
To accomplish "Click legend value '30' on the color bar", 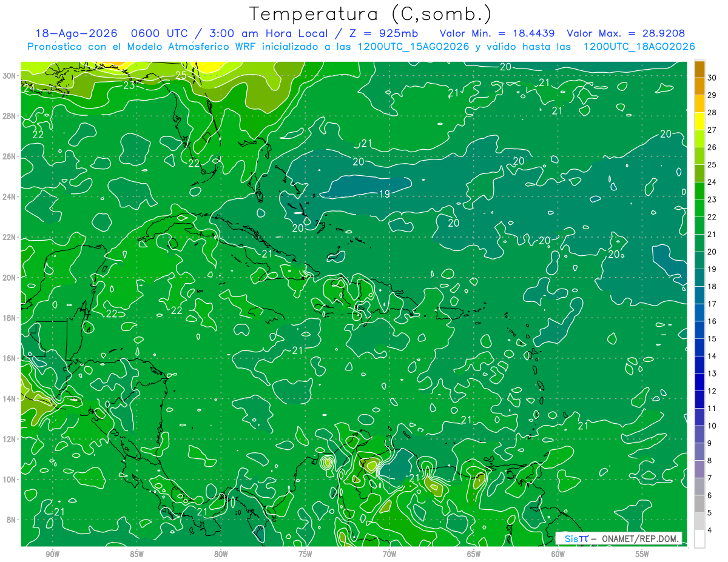I will pyautogui.click(x=713, y=77).
